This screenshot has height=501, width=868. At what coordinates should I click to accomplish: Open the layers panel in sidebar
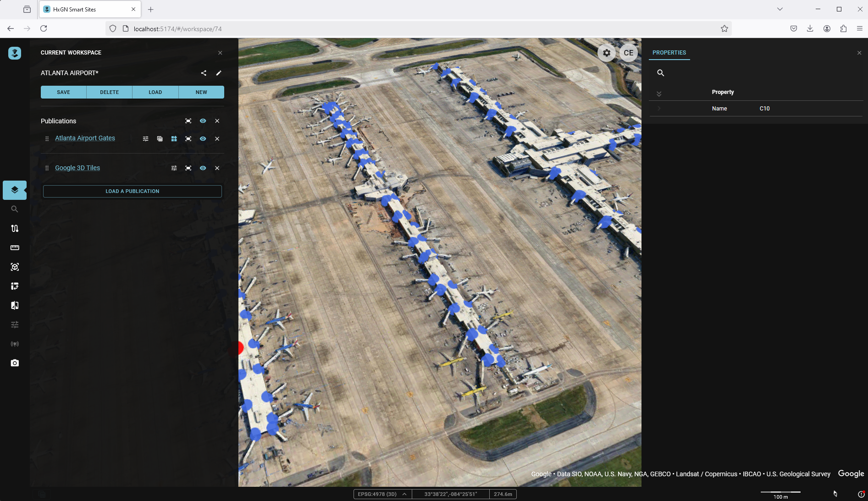[15, 190]
